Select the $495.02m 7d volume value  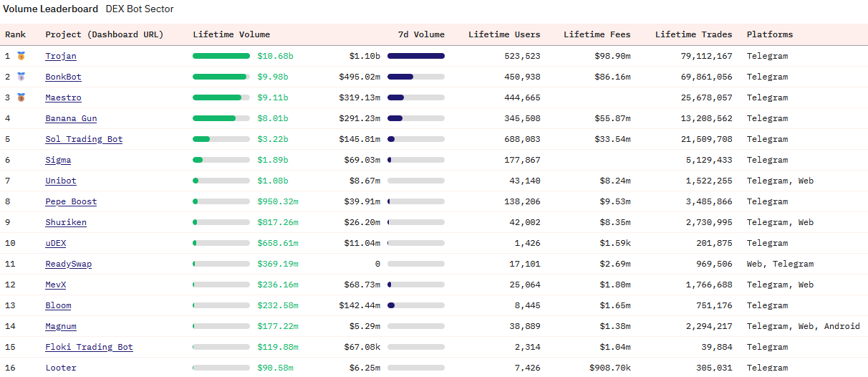pyautogui.click(x=360, y=77)
